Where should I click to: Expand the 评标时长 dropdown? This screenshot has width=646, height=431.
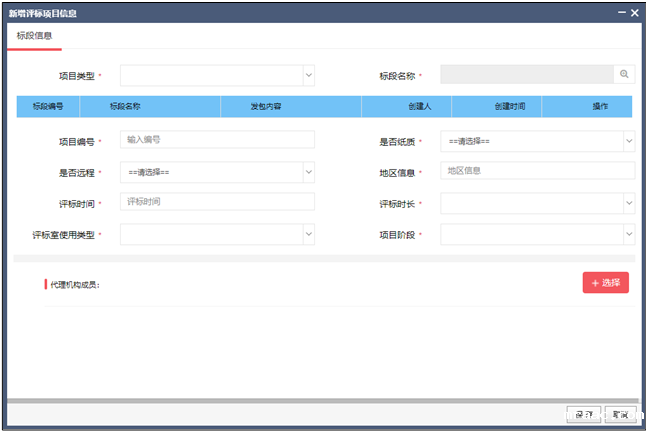tap(537, 203)
